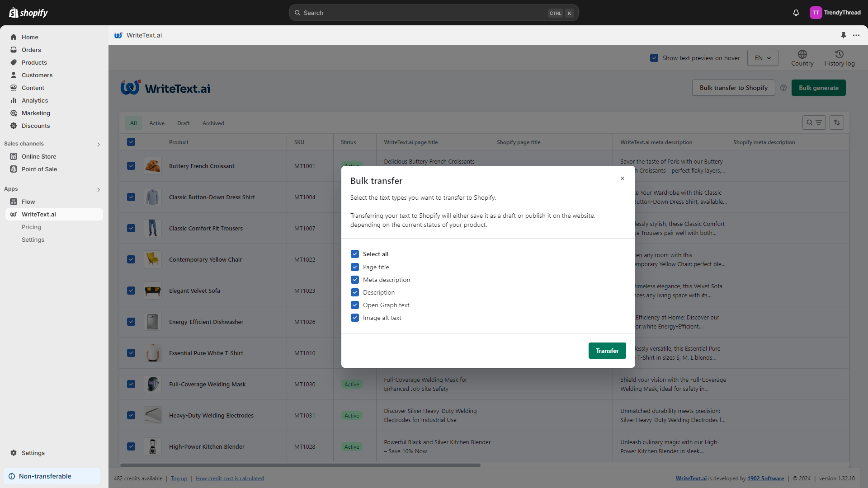Uncheck Page title option
Screen dimensions: 868x488
tap(355, 267)
